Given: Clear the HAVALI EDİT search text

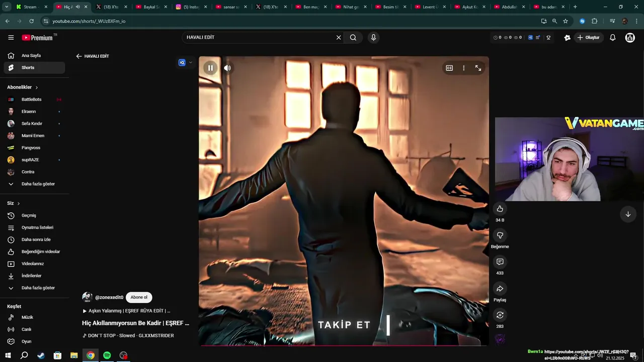Looking at the screenshot, I should (x=339, y=37).
